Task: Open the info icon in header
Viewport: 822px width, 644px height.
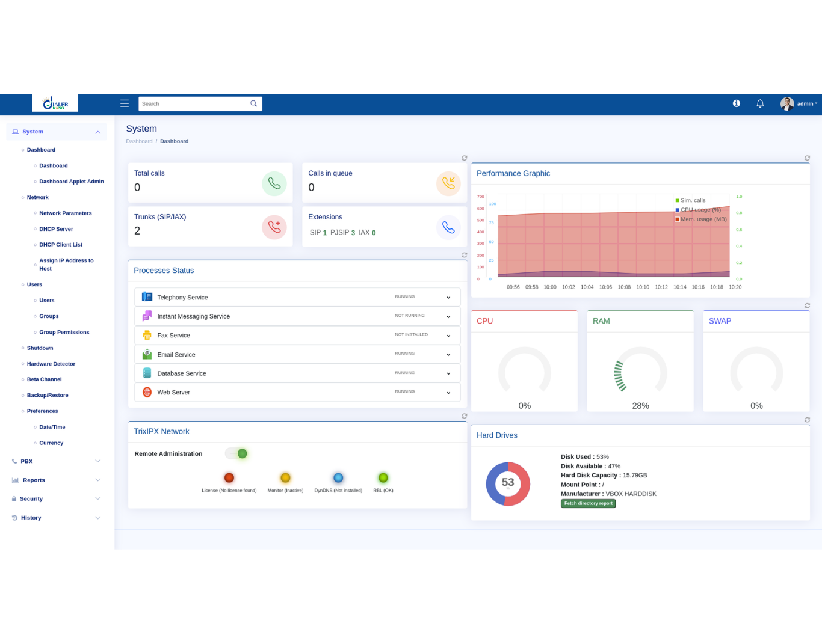Action: pyautogui.click(x=737, y=103)
